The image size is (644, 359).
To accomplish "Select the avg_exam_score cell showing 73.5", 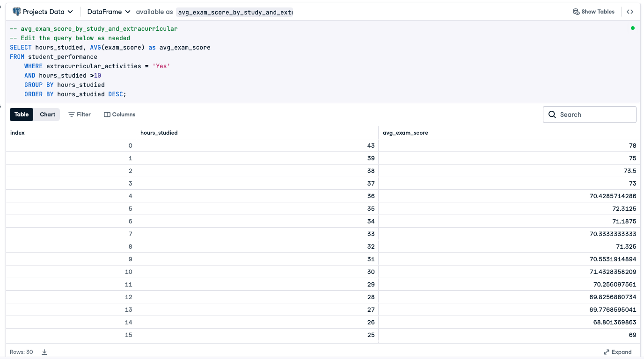I will point(509,171).
